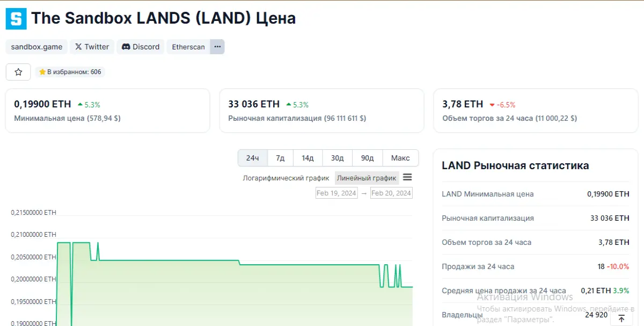This screenshot has width=644, height=326.
Task: Select the Макс time range tab
Action: click(x=400, y=158)
